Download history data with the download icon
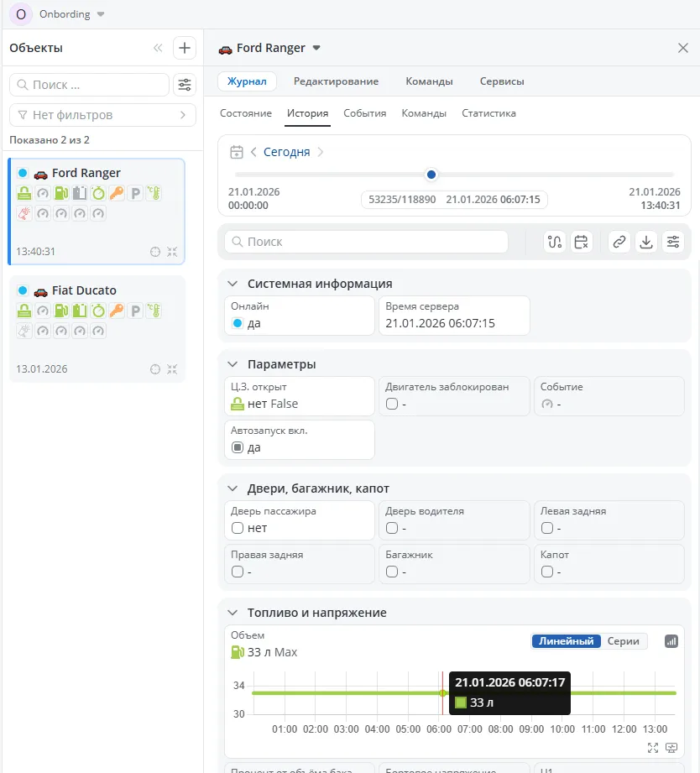The width and height of the screenshot is (700, 773). pyautogui.click(x=646, y=242)
